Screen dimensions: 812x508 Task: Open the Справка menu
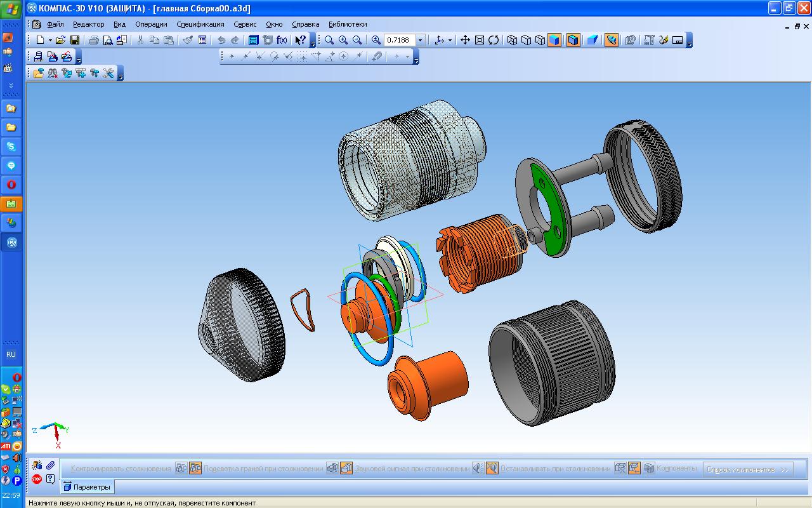coord(306,24)
